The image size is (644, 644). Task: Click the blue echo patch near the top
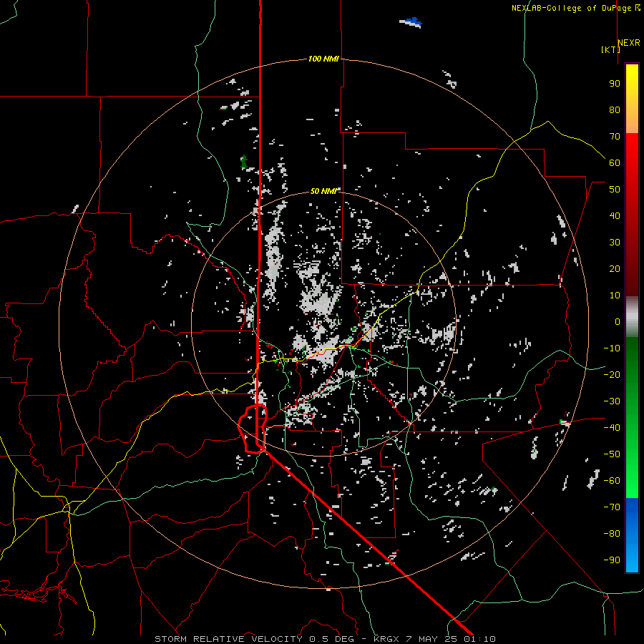tap(411, 22)
